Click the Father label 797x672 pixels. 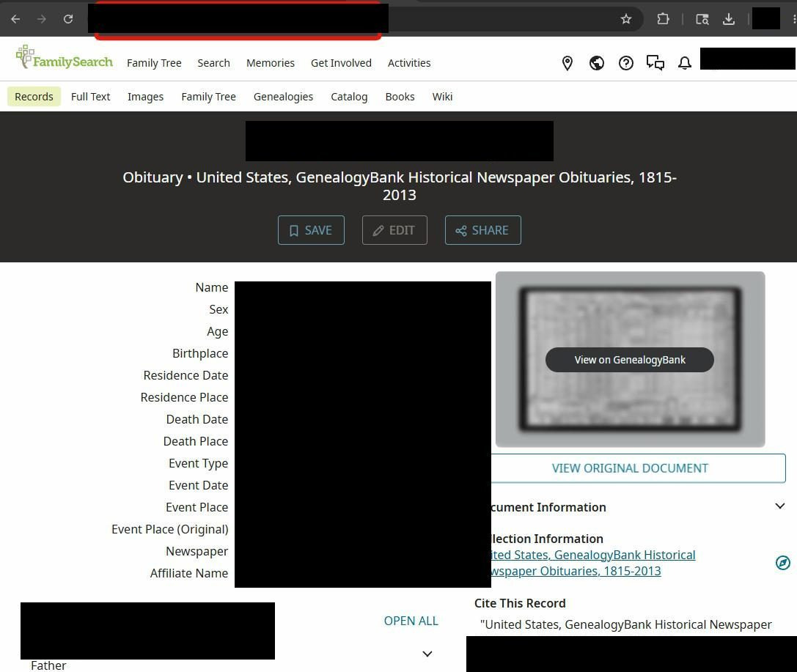(x=48, y=665)
